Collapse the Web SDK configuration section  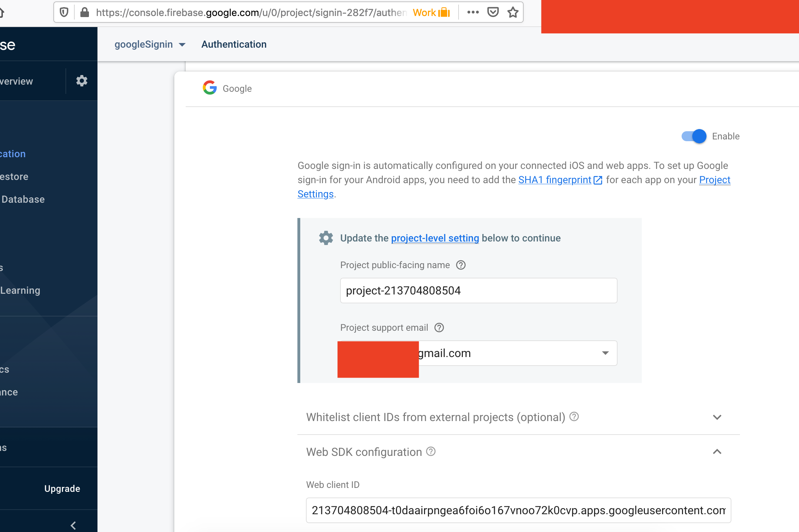click(x=717, y=452)
